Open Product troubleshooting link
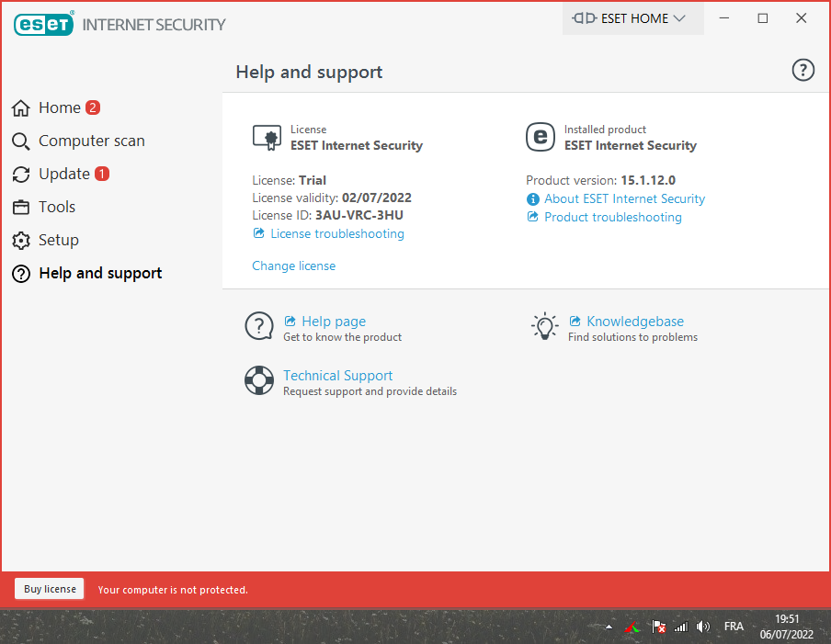 (x=612, y=217)
